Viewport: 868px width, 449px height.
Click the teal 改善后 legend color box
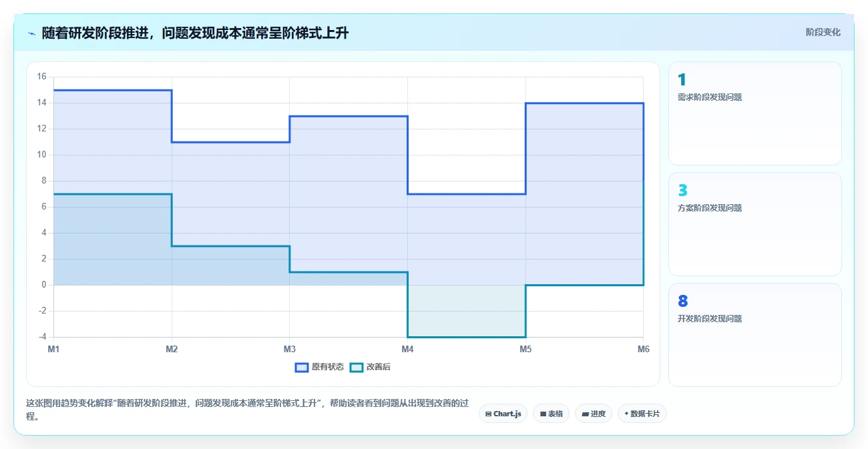(357, 367)
